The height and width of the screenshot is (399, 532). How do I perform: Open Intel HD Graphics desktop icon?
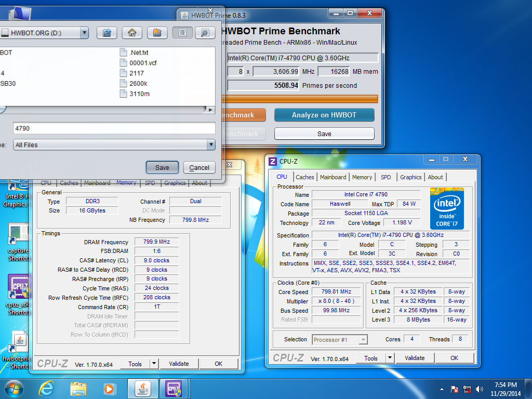[16, 193]
